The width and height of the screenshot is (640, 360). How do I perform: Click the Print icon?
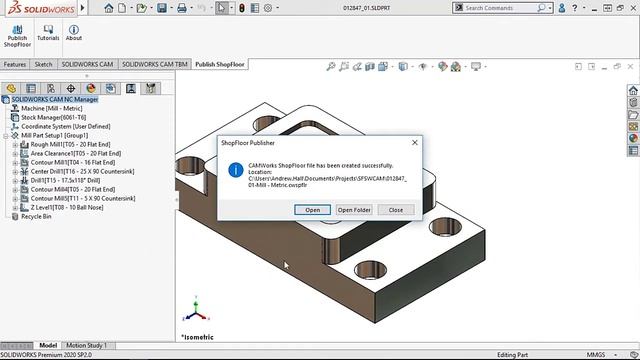[x=182, y=8]
